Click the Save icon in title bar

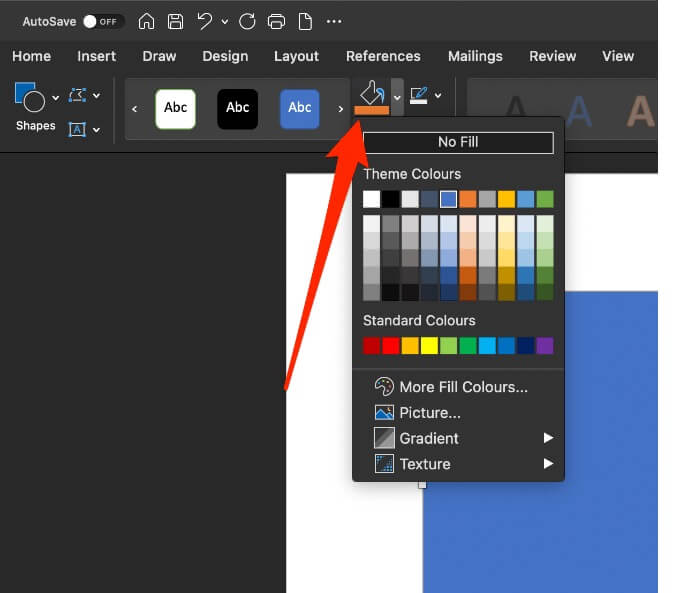[x=175, y=21]
